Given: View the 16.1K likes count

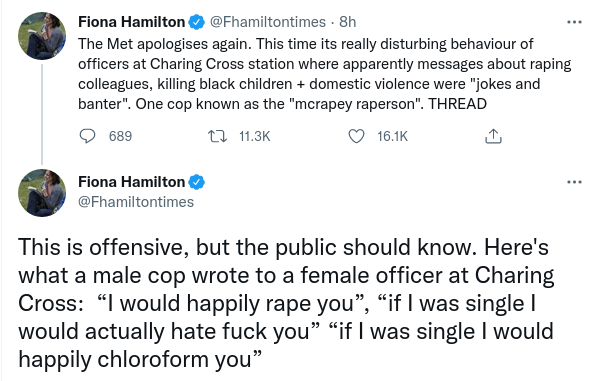Looking at the screenshot, I should [x=392, y=136].
